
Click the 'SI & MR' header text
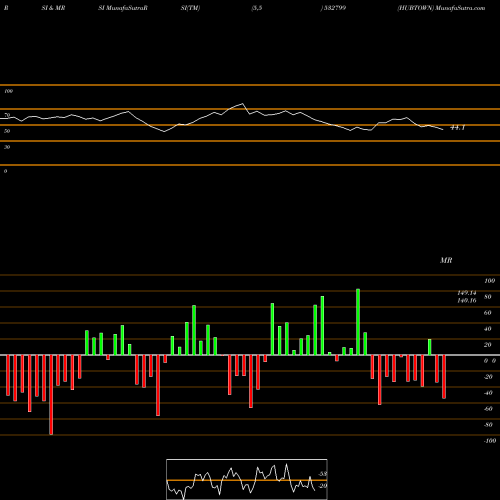53,8
